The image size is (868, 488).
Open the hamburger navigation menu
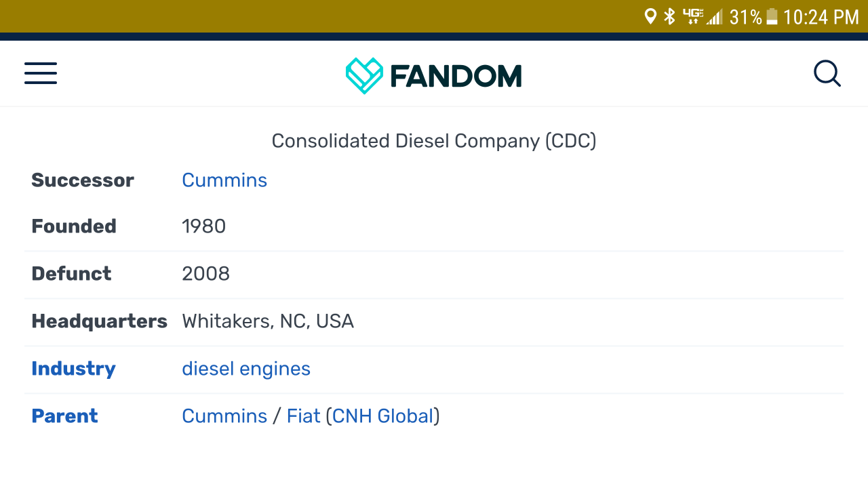click(41, 73)
